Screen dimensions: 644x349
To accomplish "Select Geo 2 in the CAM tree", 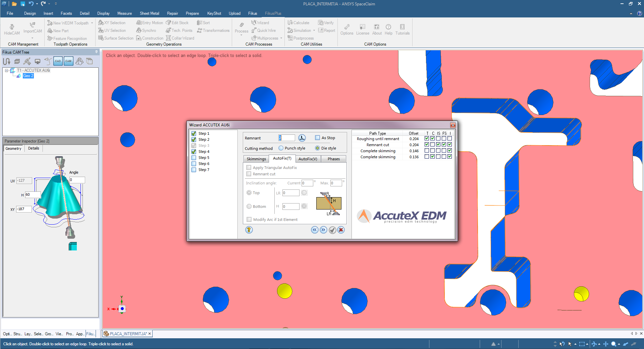I will [28, 76].
